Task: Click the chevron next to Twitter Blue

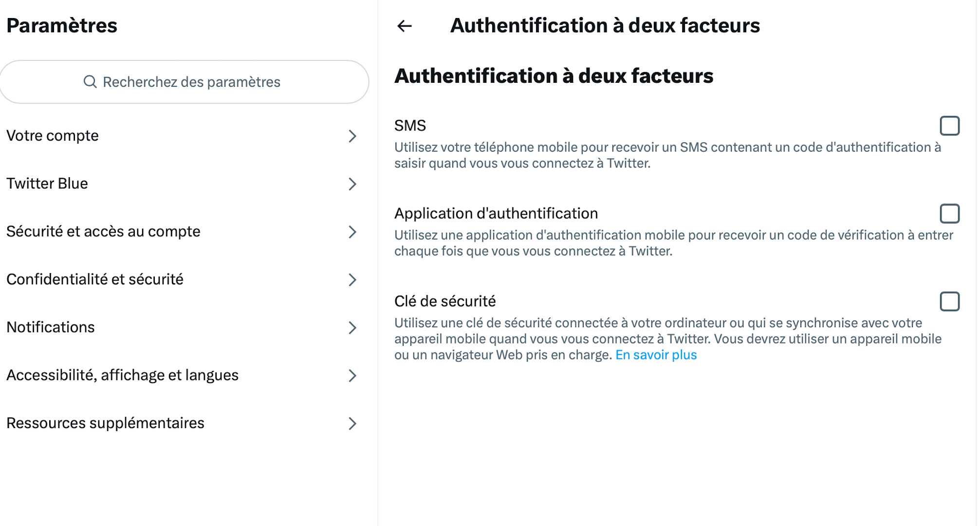Action: tap(352, 184)
